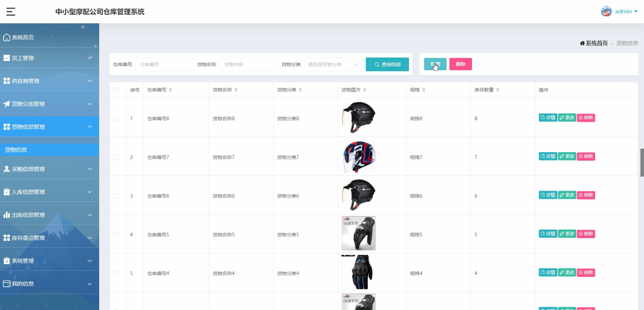644x310 pixels.
Task: Click the grid icon beside 货物信息管理
Action: 6,127
